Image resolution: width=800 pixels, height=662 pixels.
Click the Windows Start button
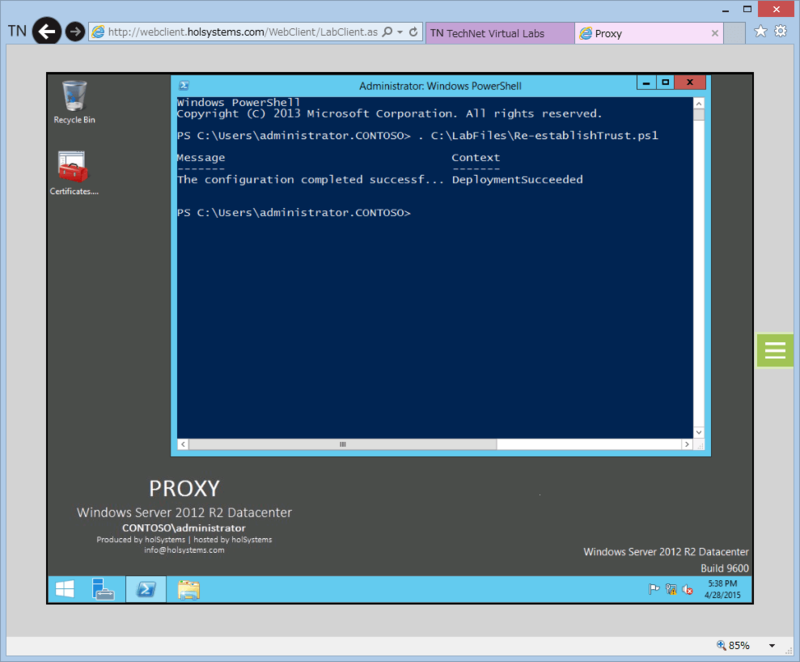65,590
